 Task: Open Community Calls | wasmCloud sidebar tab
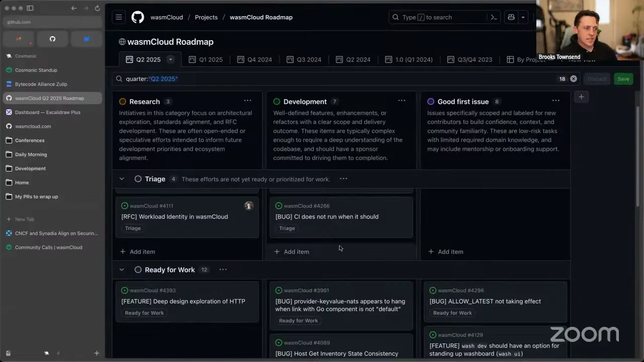tap(52, 247)
